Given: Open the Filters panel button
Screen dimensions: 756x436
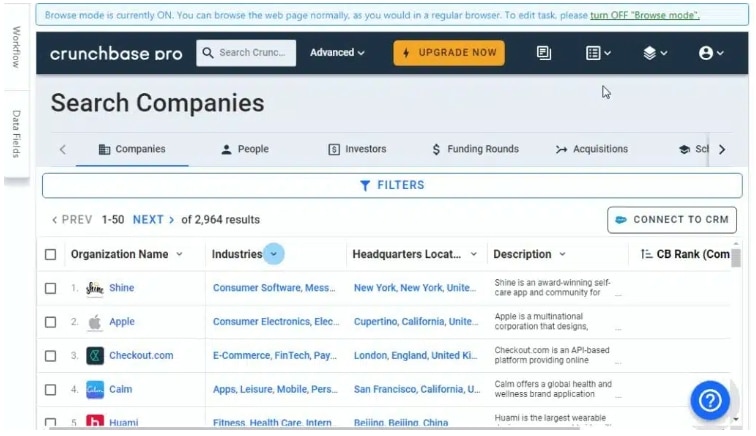Looking at the screenshot, I should click(392, 185).
